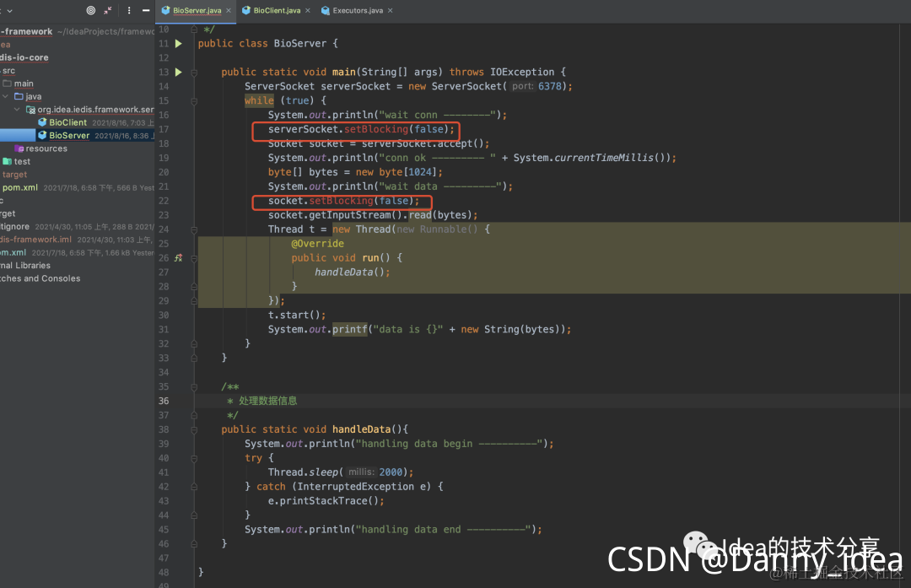Fold the Thread block at line 24

click(x=194, y=229)
